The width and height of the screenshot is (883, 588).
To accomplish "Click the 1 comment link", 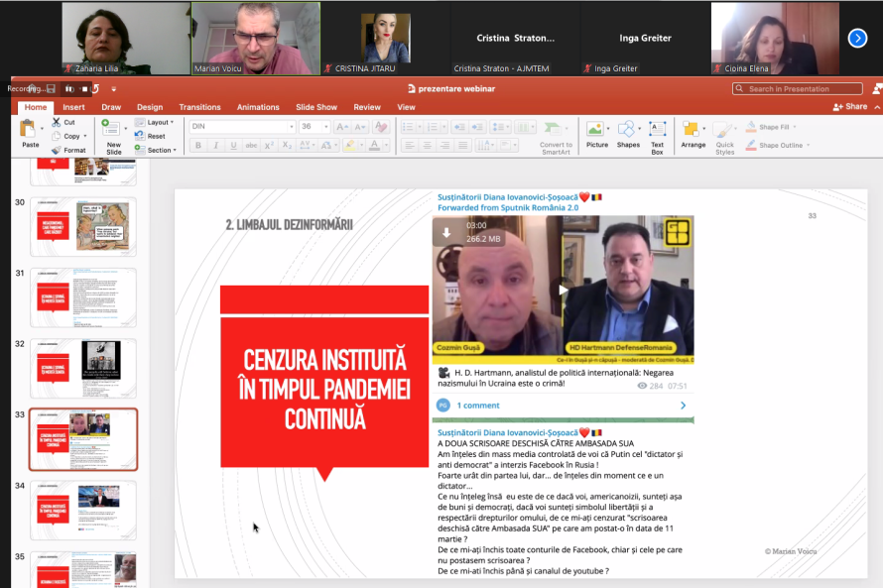I will pos(478,406).
